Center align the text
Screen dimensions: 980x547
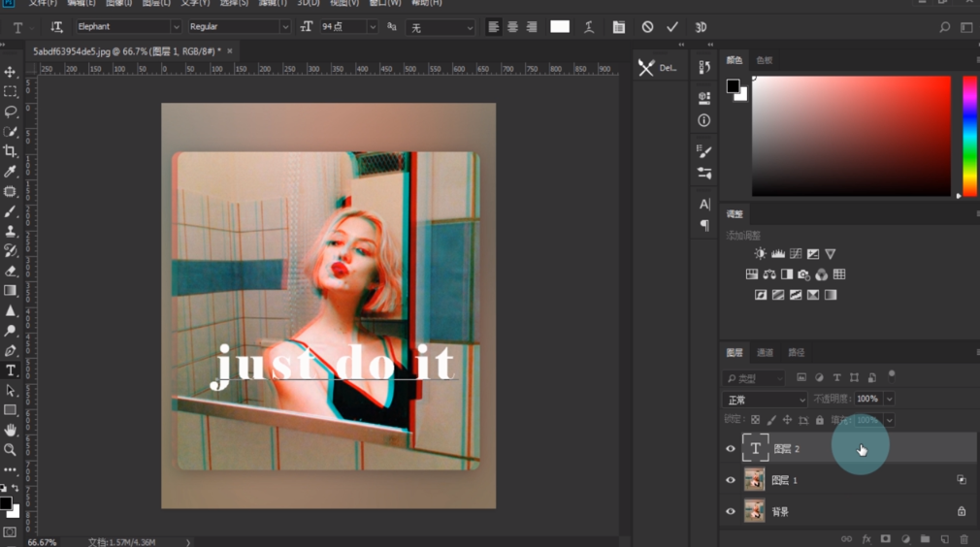point(512,27)
